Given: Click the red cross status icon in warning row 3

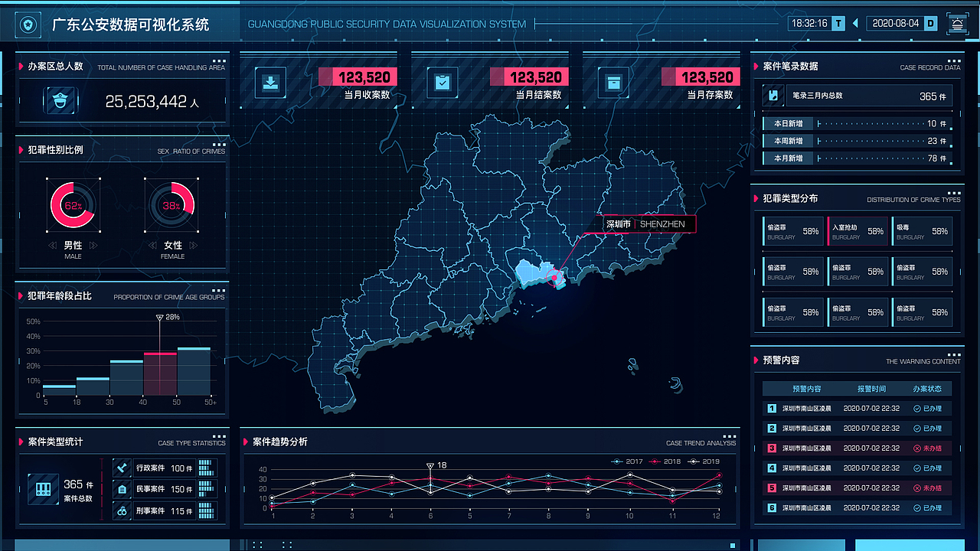Looking at the screenshot, I should point(917,448).
